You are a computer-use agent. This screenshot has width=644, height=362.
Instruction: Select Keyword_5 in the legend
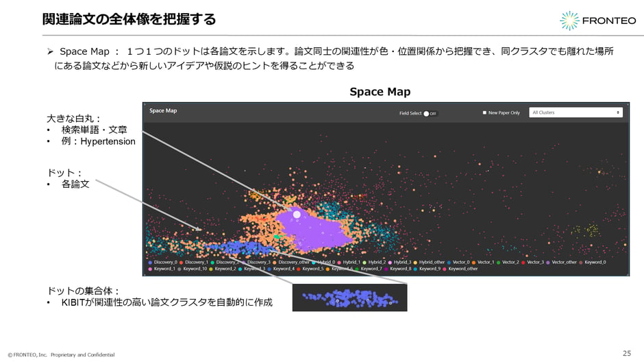(310, 269)
